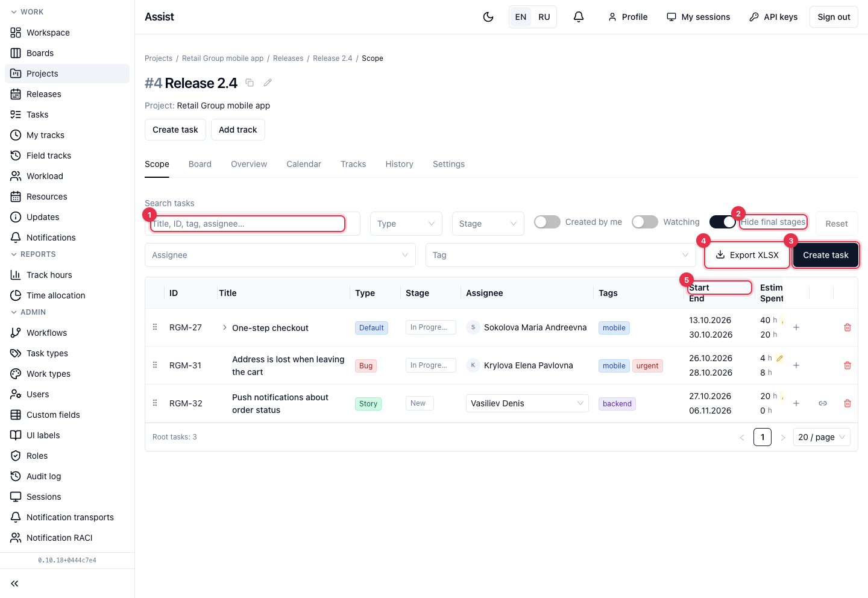This screenshot has width=868, height=598.
Task: Edit the Release 2.4 name via the pencil icon
Action: (x=268, y=83)
